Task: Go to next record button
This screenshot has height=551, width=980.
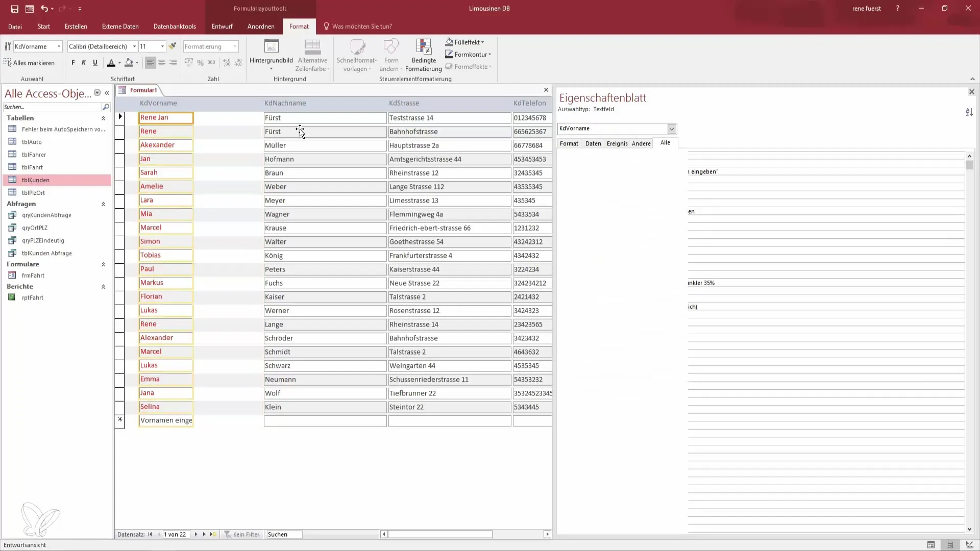Action: coord(196,534)
